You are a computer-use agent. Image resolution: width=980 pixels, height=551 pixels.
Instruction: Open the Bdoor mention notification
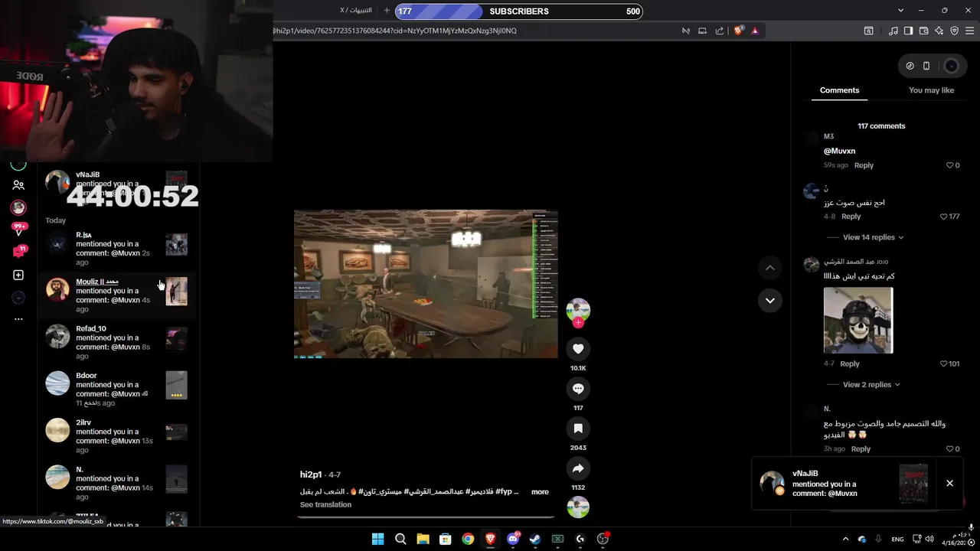(116, 389)
